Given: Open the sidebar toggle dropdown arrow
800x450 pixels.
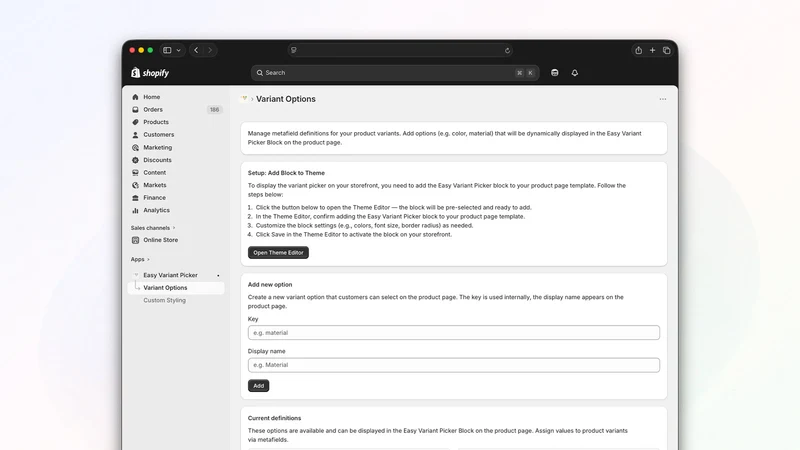Looking at the screenshot, I should coord(178,50).
